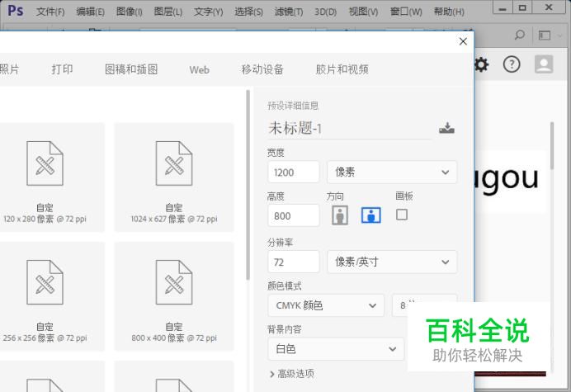This screenshot has width=571, height=392.
Task: Switch to the 移动设备 preset tab
Action: click(262, 69)
